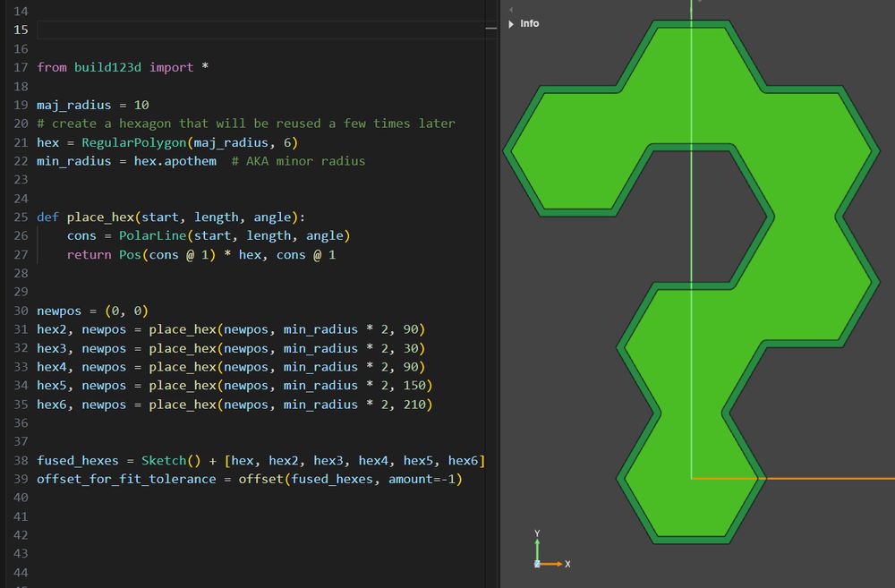The height and width of the screenshot is (588, 895).
Task: Click 'Sketch' on the fused_hexes line
Action: [x=164, y=461]
